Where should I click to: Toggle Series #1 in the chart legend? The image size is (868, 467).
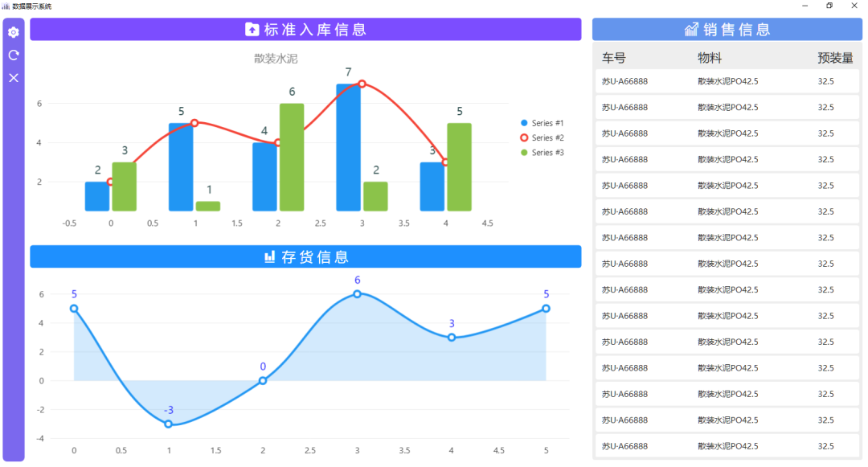[542, 123]
